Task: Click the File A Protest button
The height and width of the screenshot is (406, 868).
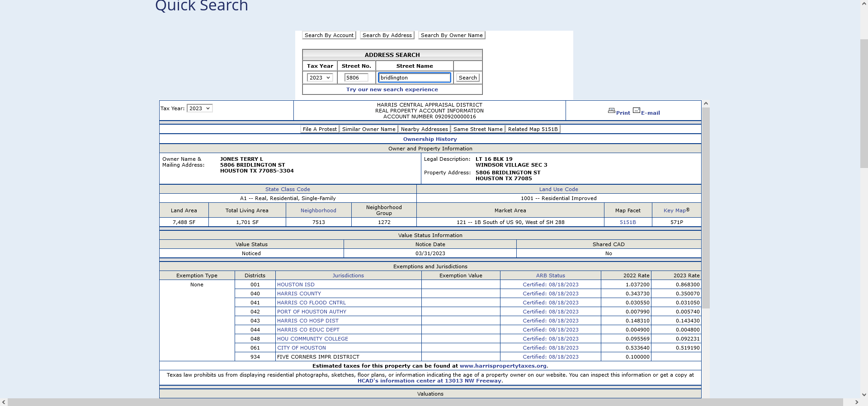Action: point(320,129)
